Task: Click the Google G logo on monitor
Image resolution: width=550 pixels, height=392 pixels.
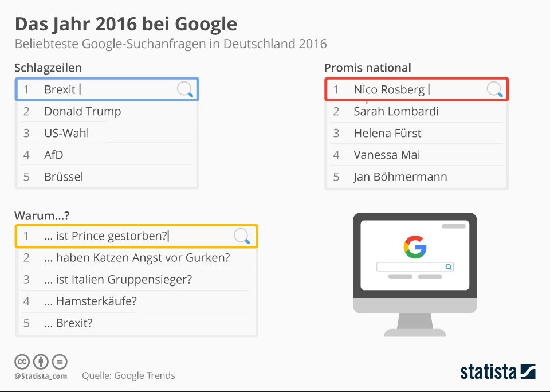Action: click(415, 246)
